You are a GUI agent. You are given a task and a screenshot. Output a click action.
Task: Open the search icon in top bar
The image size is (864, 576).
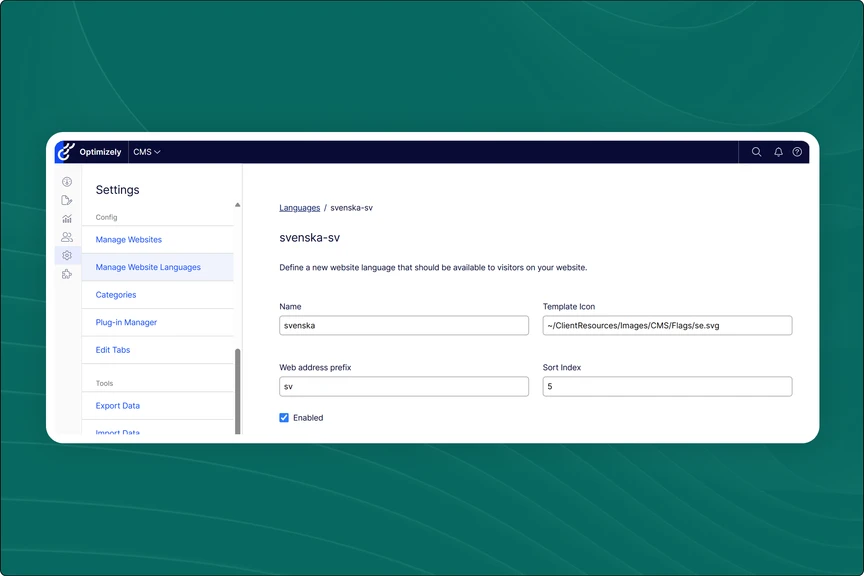click(756, 152)
